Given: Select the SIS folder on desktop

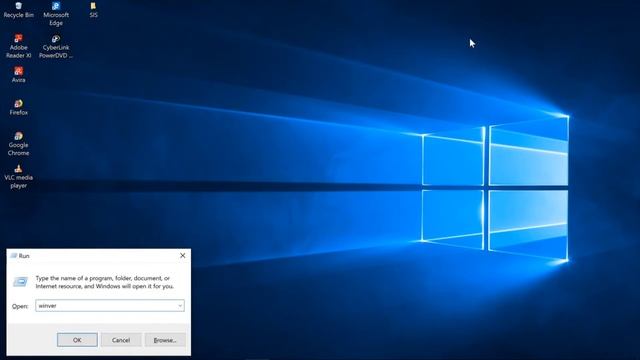Looking at the screenshot, I should tap(93, 10).
